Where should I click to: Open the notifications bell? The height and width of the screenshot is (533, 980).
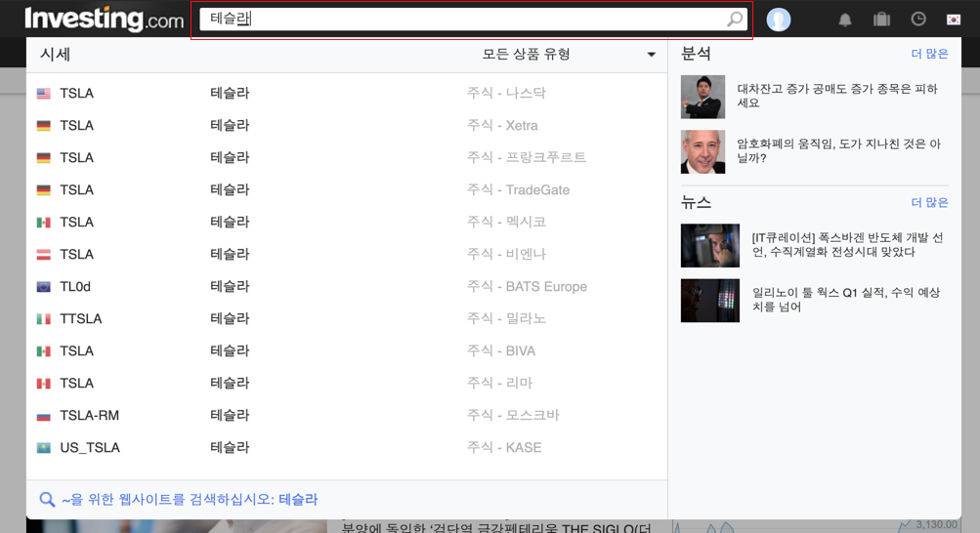(x=845, y=20)
